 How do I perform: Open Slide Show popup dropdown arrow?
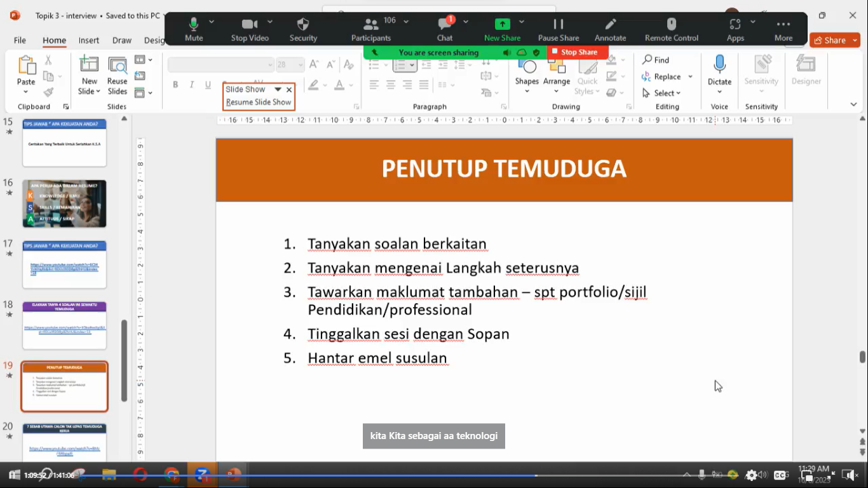coord(278,90)
